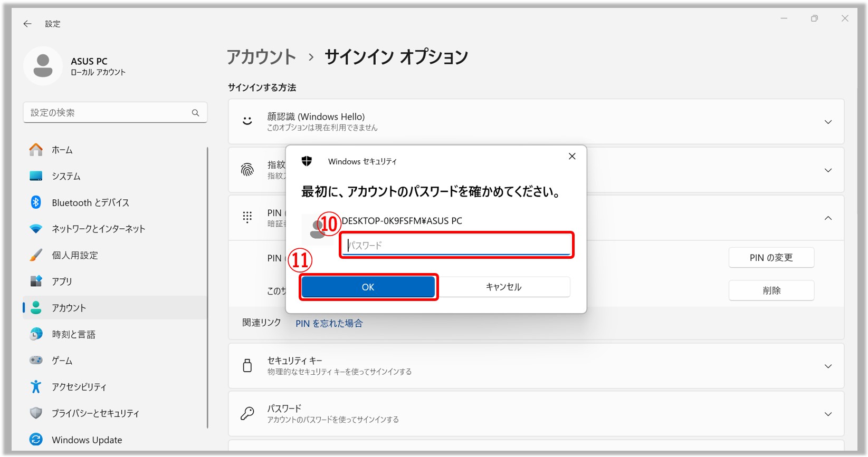Open プライバシーとセキュリティ page
The height and width of the screenshot is (457, 868).
(x=115, y=413)
